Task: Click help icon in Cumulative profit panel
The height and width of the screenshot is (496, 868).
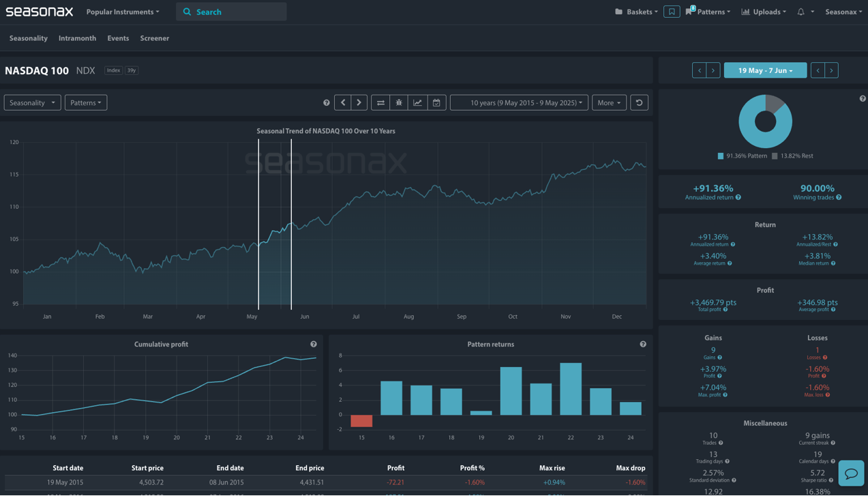Action: 314,345
